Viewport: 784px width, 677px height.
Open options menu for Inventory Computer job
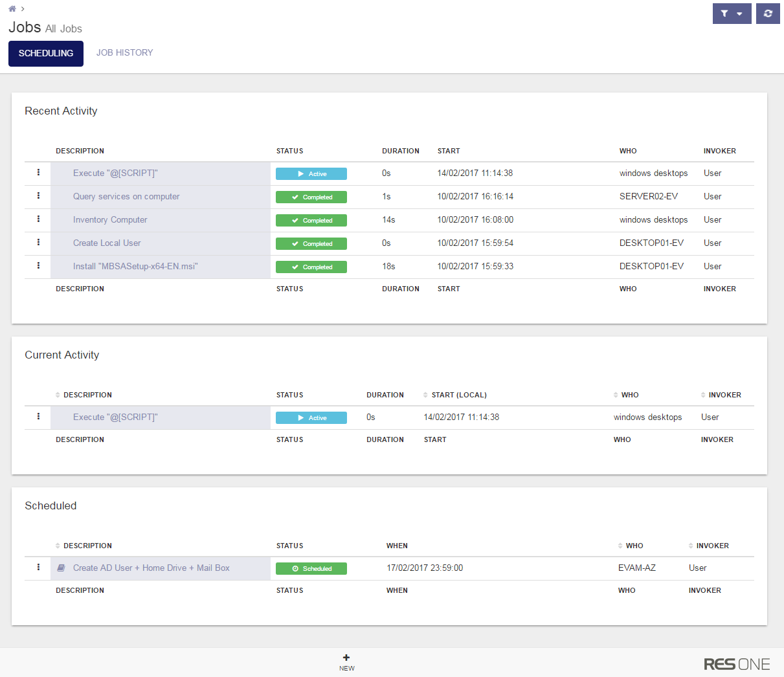(38, 219)
